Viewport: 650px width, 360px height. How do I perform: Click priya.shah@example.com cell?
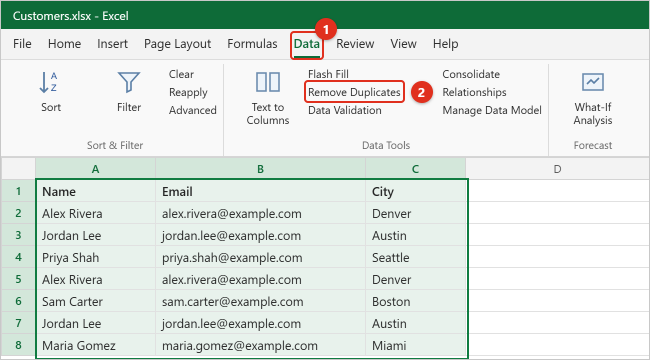260,257
